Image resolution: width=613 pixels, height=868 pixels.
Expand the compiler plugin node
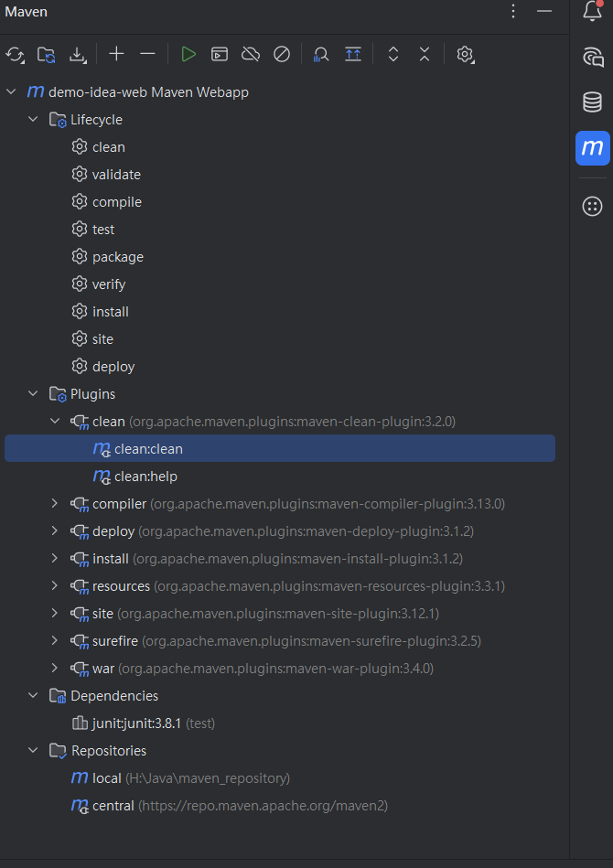pos(54,503)
